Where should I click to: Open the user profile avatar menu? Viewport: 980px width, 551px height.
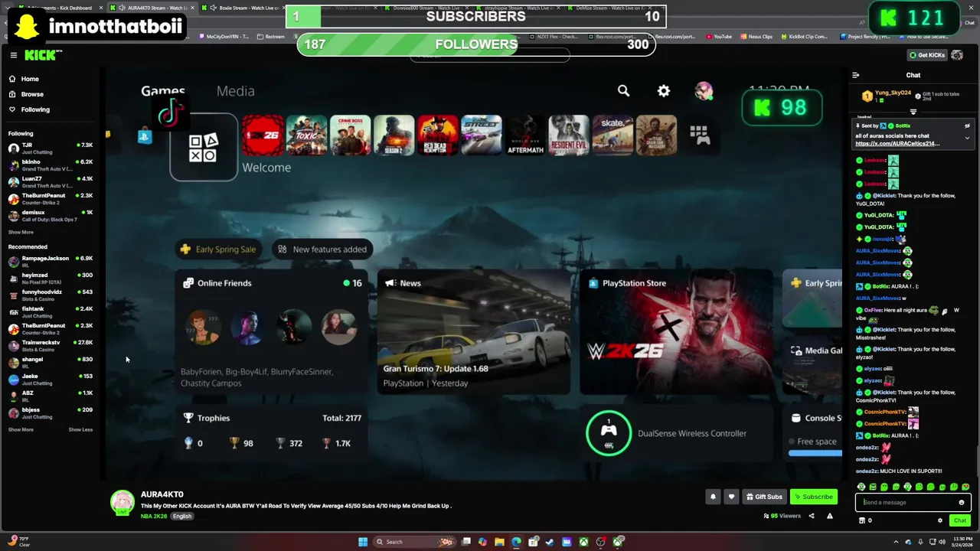tap(957, 55)
